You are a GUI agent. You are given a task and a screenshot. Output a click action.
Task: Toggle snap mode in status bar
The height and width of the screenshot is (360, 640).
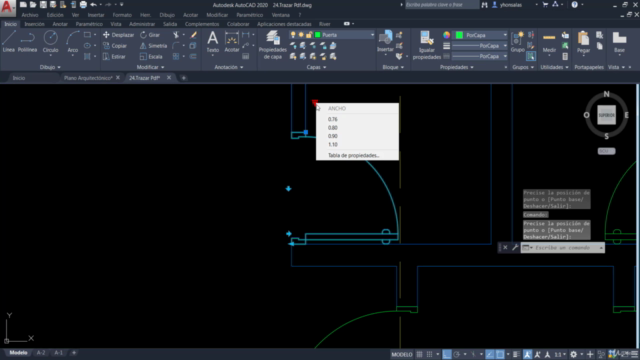pos(429,354)
